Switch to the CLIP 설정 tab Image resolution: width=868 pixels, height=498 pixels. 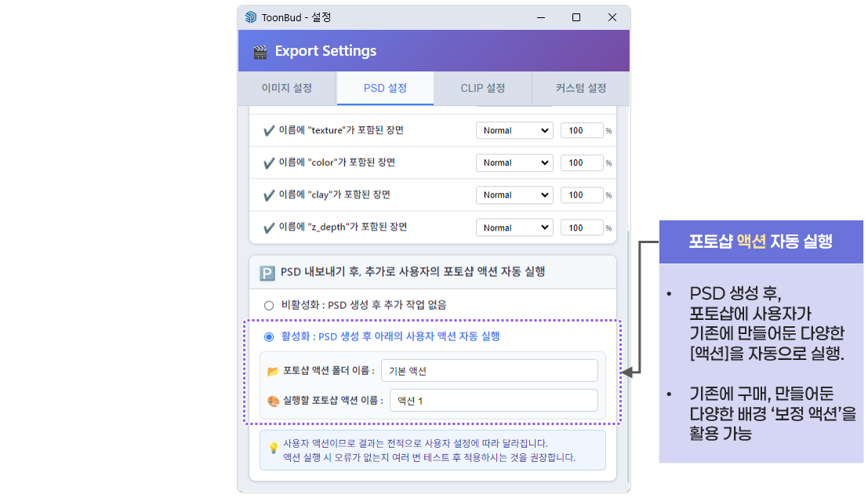[482, 89]
